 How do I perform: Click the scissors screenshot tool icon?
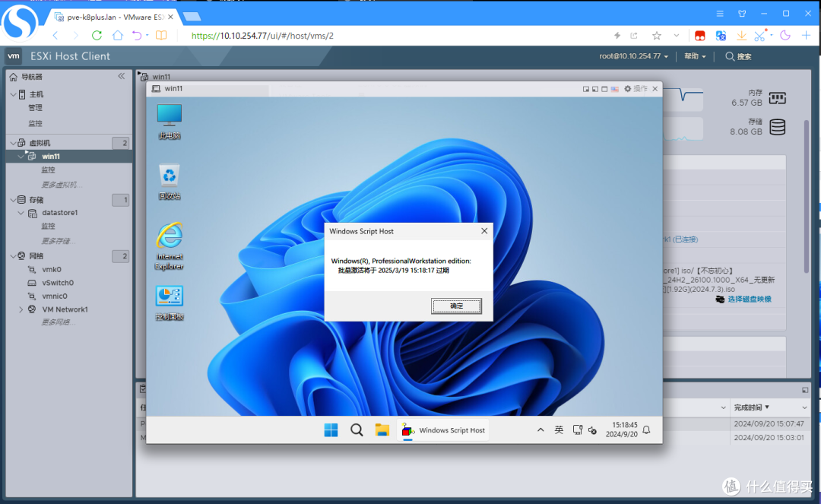(760, 36)
